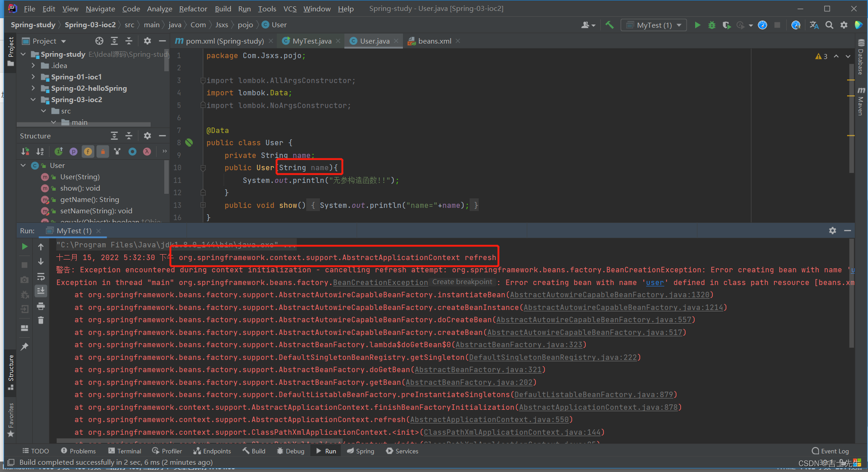This screenshot has height=472, width=868.
Task: Collapse User class node in Structure
Action: (x=24, y=165)
